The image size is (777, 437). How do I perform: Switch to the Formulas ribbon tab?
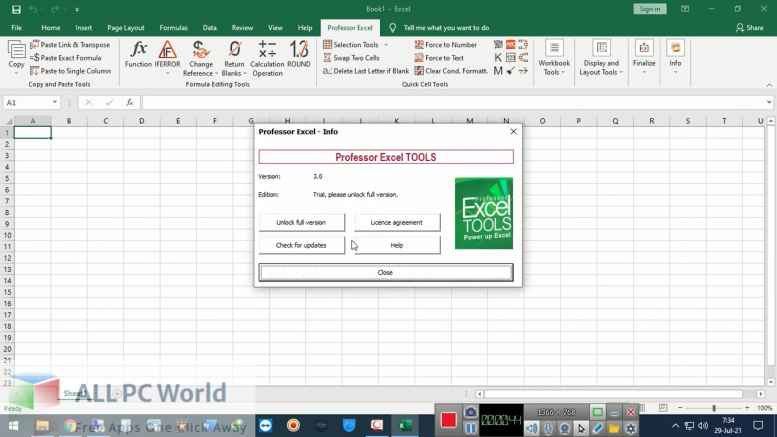point(173,28)
